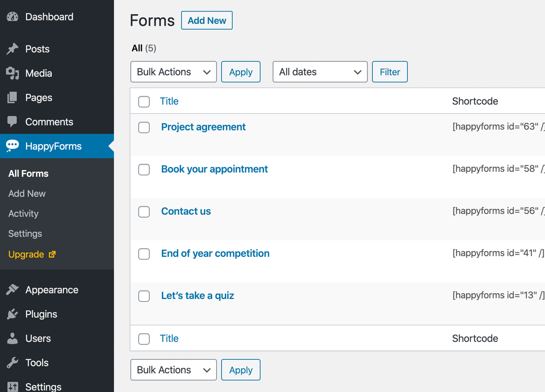This screenshot has height=392, width=545.
Task: Toggle checkbox next to End of year competition
Action: [x=144, y=254]
